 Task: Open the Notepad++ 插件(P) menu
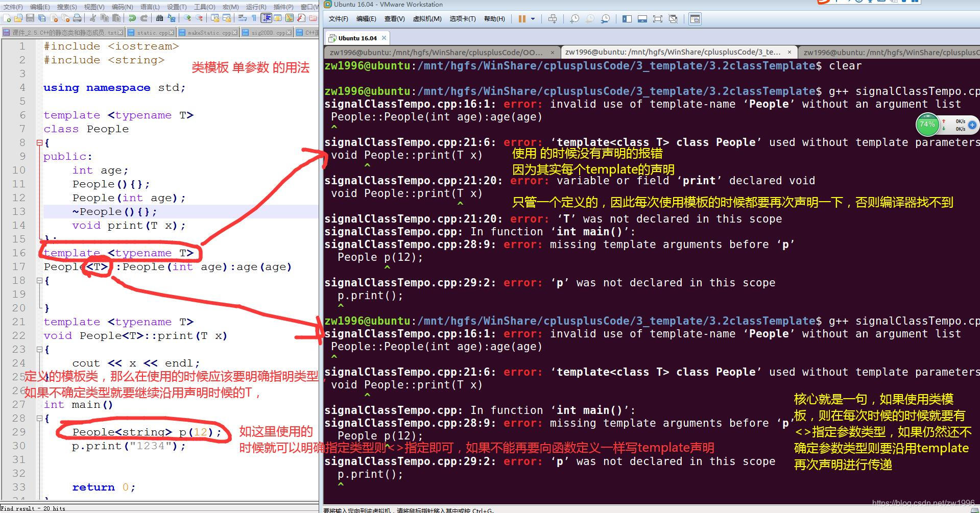(283, 7)
